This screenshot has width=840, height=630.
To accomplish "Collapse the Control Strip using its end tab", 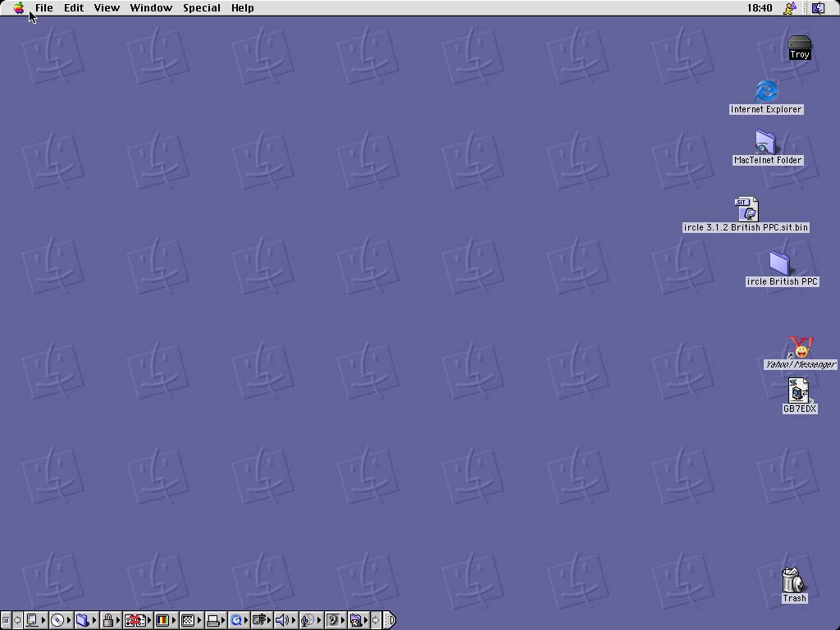I will tap(390, 620).
